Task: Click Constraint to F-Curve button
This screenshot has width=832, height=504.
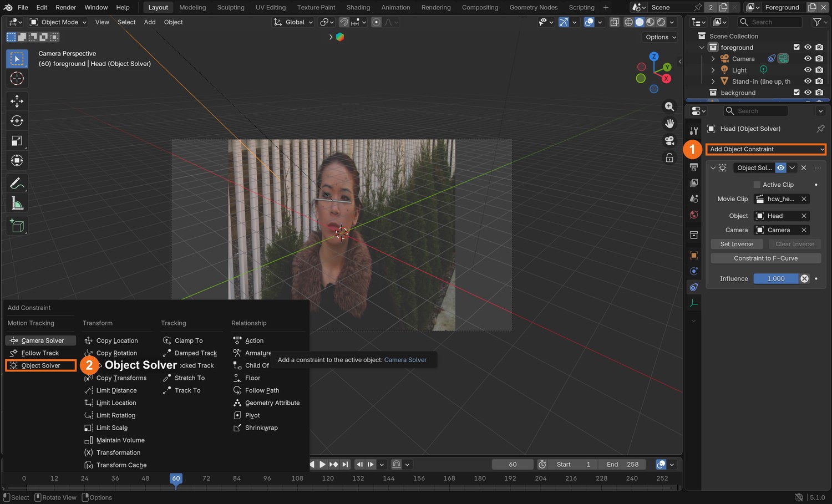Action: point(765,258)
